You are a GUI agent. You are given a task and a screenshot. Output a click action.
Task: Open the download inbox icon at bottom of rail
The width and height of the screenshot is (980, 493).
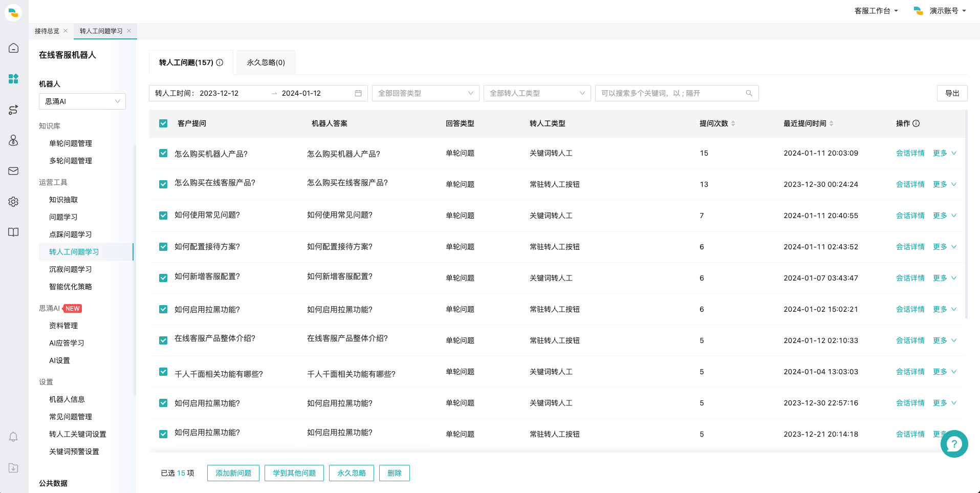(13, 468)
